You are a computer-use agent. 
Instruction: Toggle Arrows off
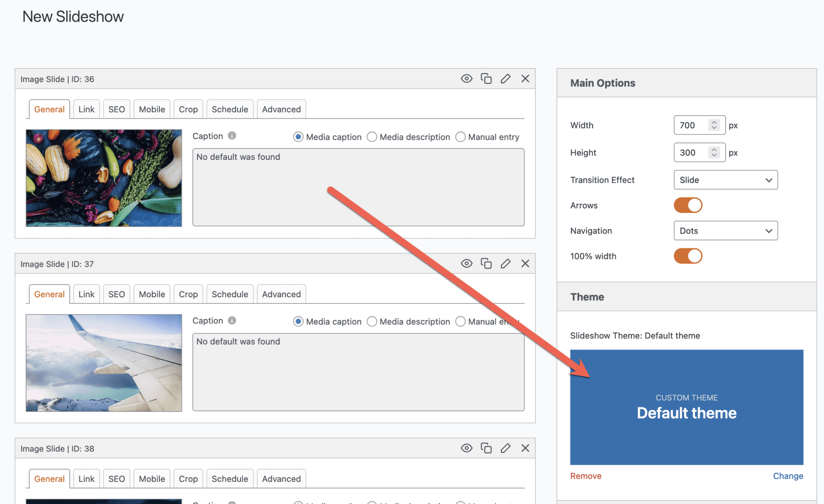pyautogui.click(x=688, y=205)
